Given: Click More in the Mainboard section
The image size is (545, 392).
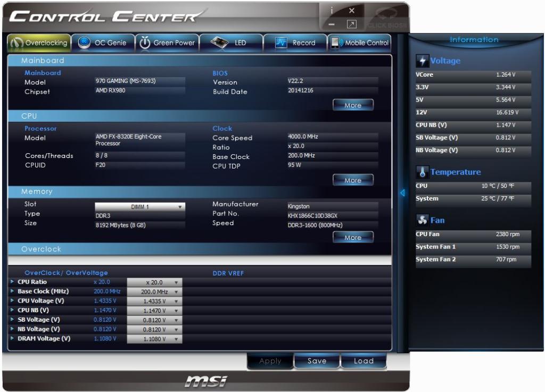Looking at the screenshot, I should [353, 105].
